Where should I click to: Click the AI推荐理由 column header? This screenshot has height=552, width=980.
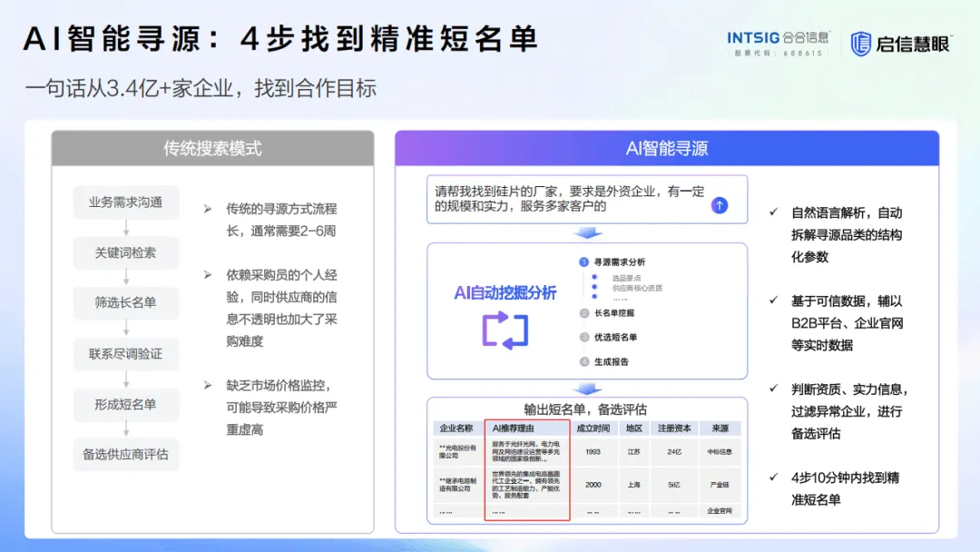(x=527, y=429)
